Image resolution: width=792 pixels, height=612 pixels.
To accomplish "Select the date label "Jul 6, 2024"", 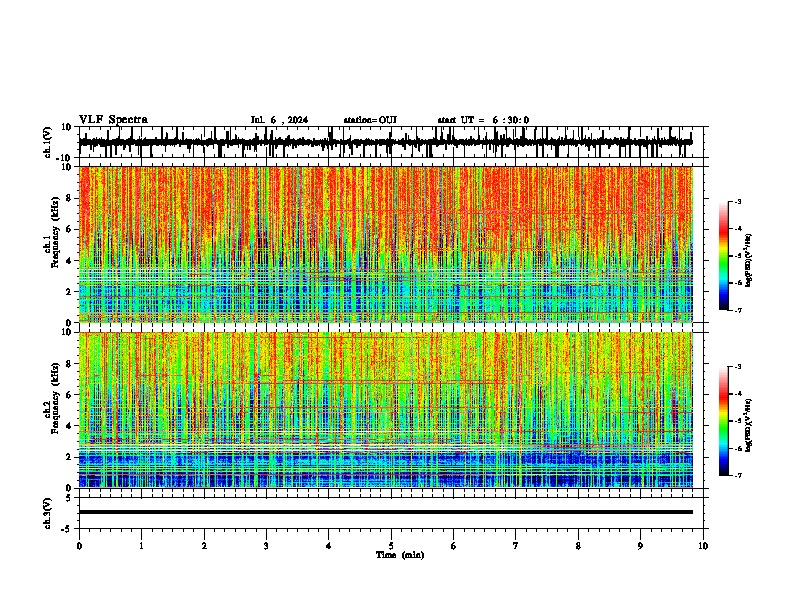I will click(279, 120).
